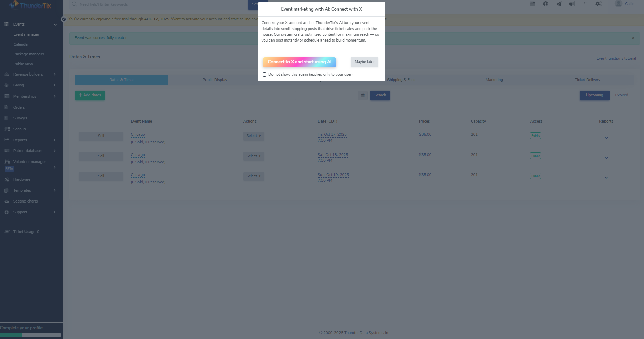Click the date search input field
The image size is (644, 339).
[326, 95]
